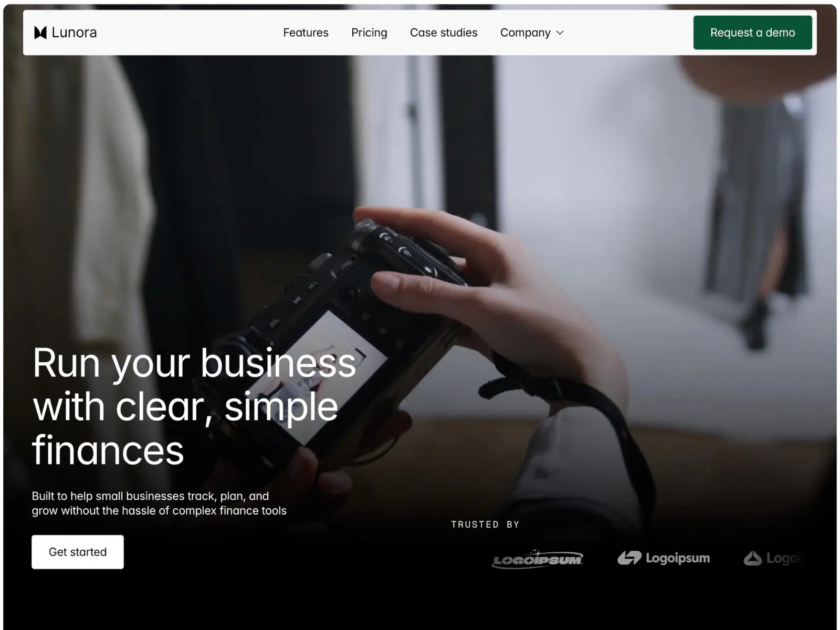
Task: Click the second Logoipsum's bolt-shaped icon
Action: pos(629,558)
